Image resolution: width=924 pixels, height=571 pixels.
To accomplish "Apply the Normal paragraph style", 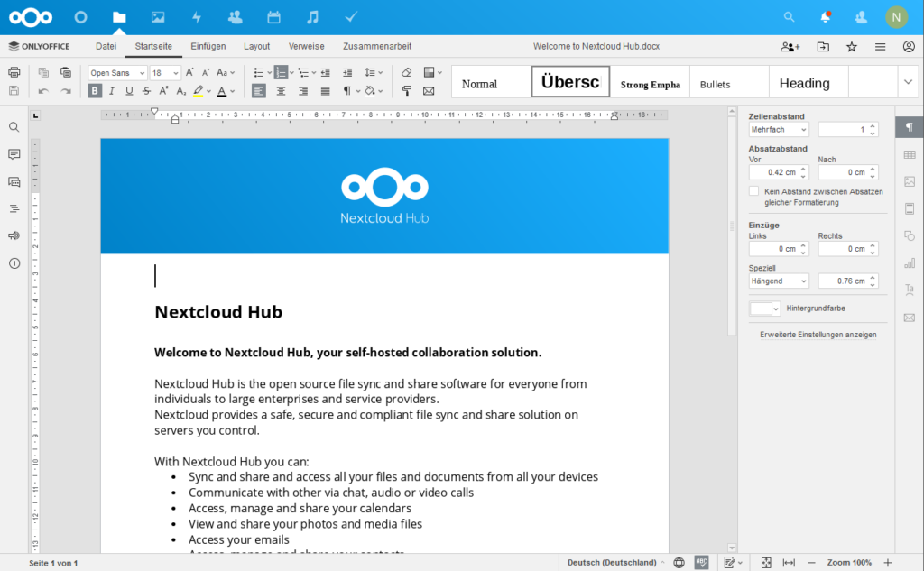I will pyautogui.click(x=492, y=82).
